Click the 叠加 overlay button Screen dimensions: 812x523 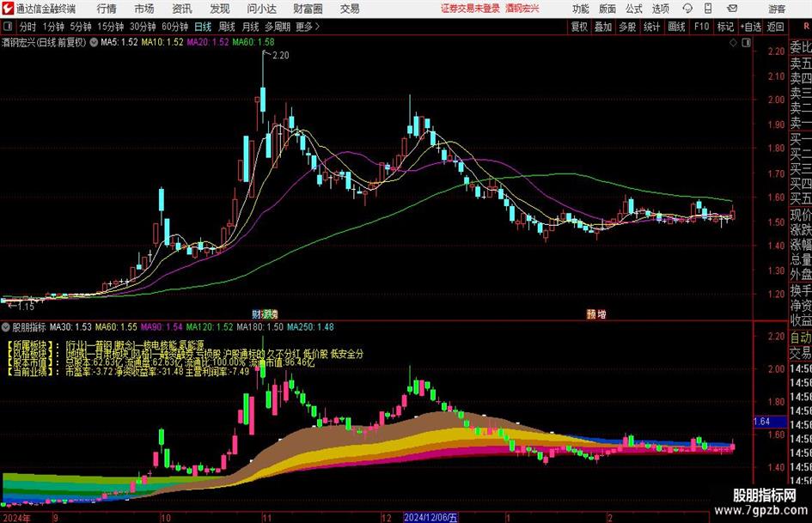coord(603,27)
